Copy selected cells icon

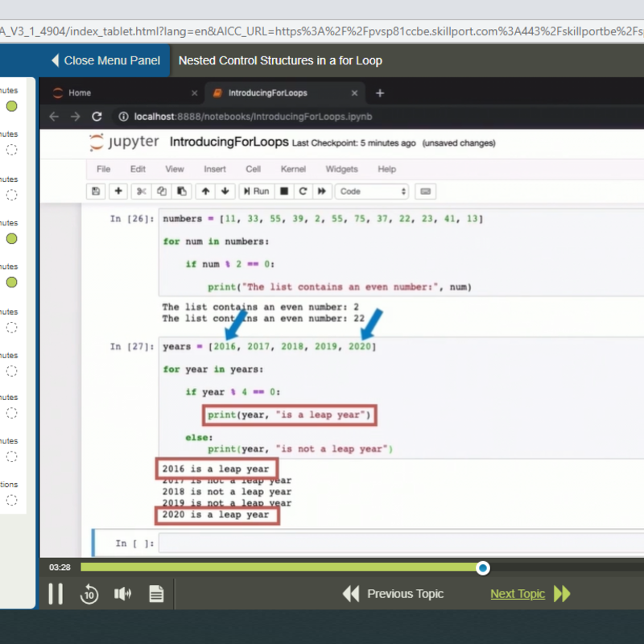tap(162, 192)
